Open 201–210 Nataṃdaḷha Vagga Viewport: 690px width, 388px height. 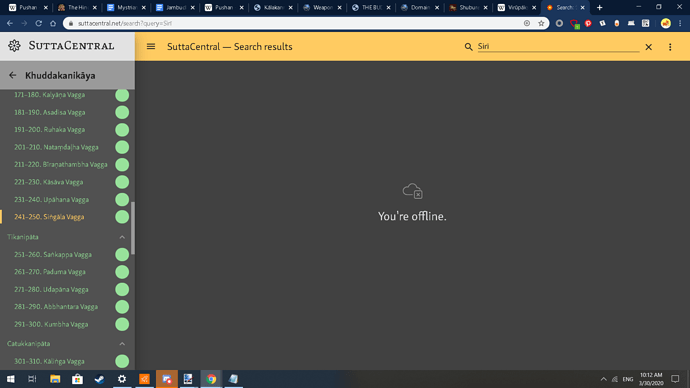(56, 147)
